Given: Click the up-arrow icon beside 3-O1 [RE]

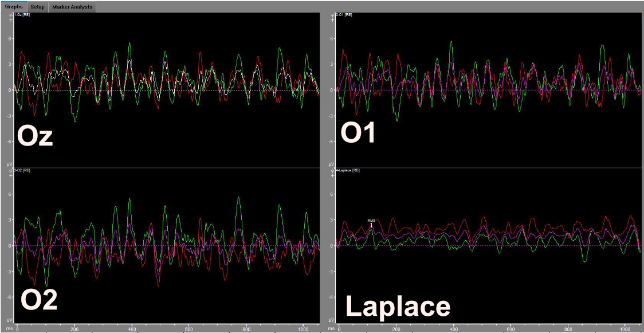Looking at the screenshot, I should (x=333, y=15).
